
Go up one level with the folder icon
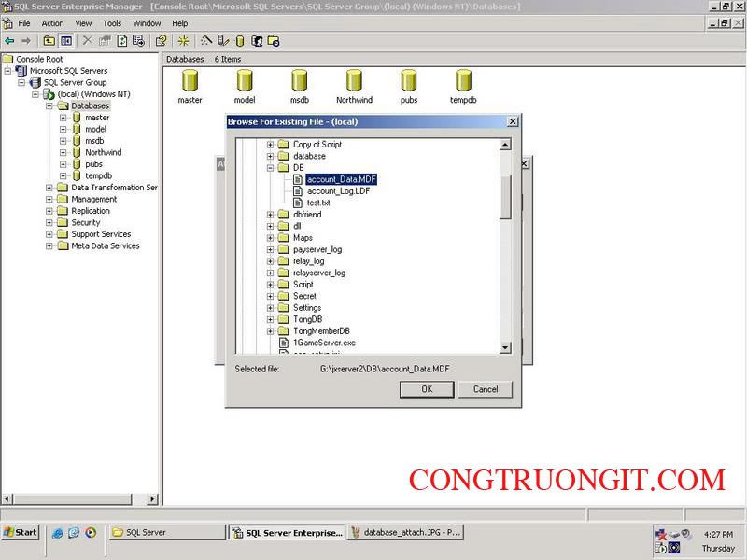tap(49, 41)
